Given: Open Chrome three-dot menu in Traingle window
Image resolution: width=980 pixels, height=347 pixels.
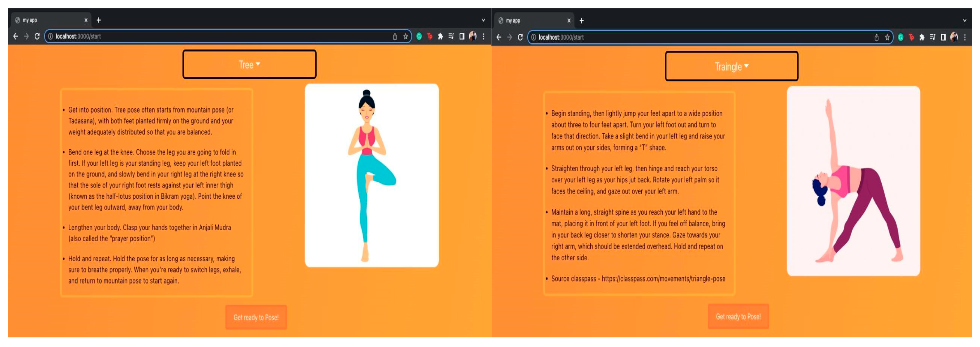Looking at the screenshot, I should 965,37.
